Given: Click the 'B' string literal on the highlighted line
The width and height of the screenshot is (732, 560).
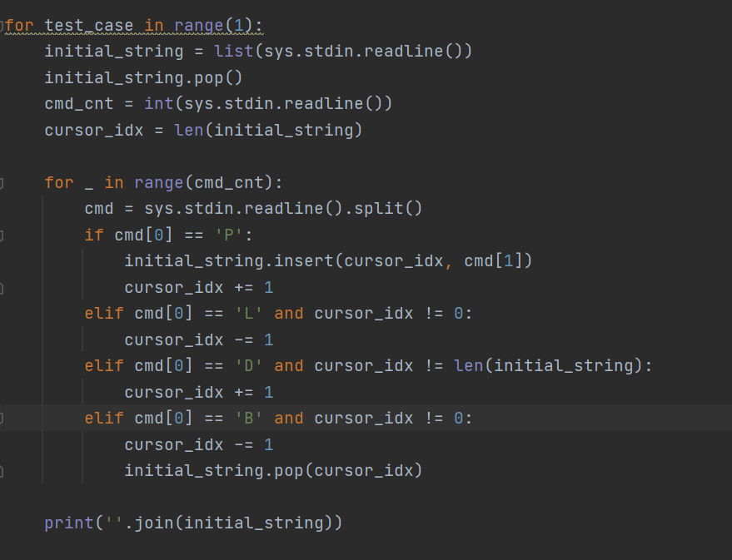Looking at the screenshot, I should [x=248, y=419].
